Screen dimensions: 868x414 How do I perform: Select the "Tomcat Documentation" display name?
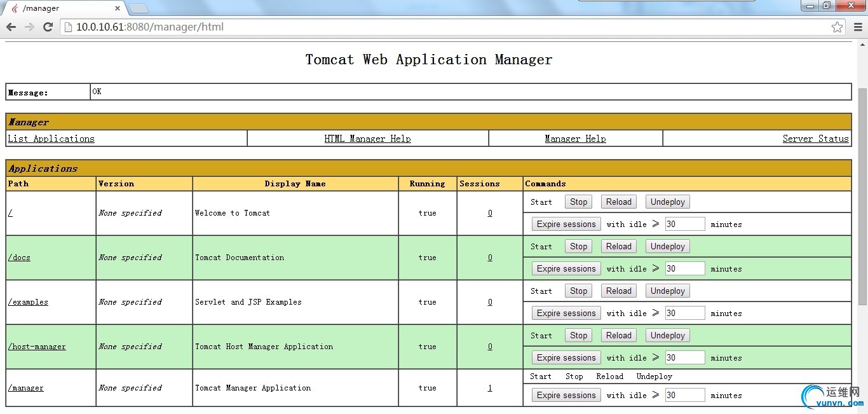coord(240,258)
